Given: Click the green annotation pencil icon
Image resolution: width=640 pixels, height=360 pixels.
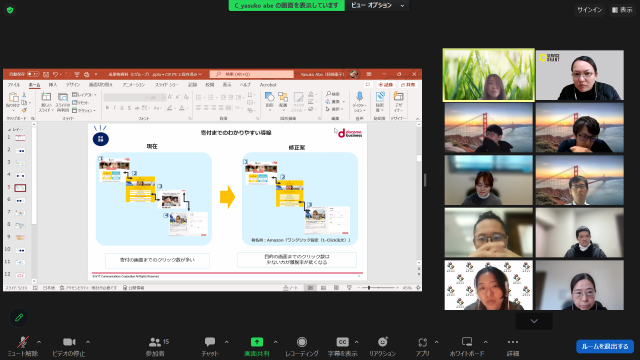Looking at the screenshot, I should (19, 318).
